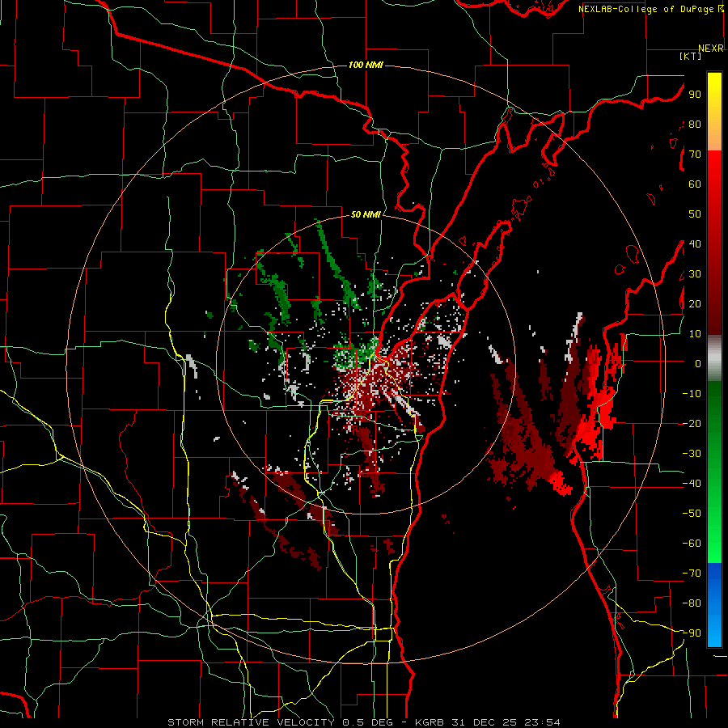Click the NEXR label above the color scale
Viewport: 728px width, 728px height.
pos(711,49)
